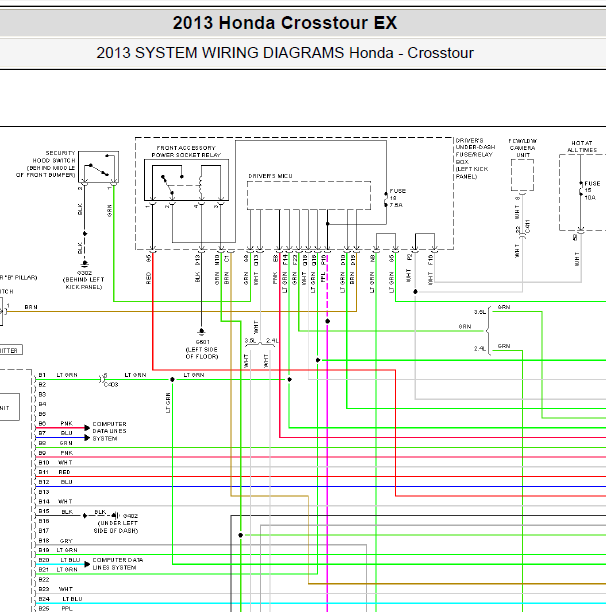
Task: Select the B12 pin label
Action: [44, 482]
